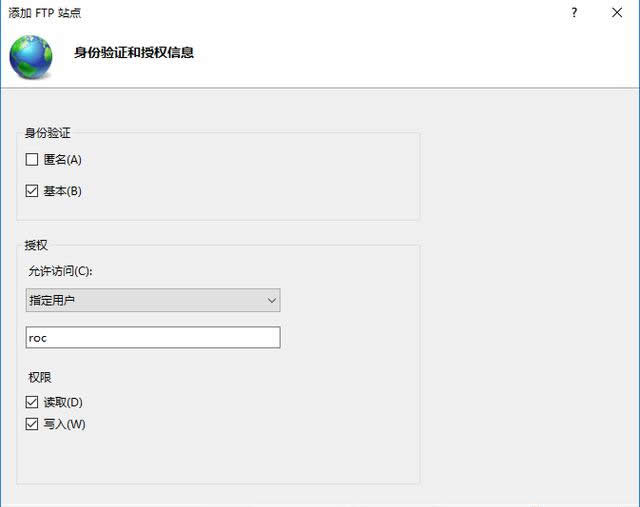Uncheck the 基本(B) basic authentication checkbox

(32, 191)
